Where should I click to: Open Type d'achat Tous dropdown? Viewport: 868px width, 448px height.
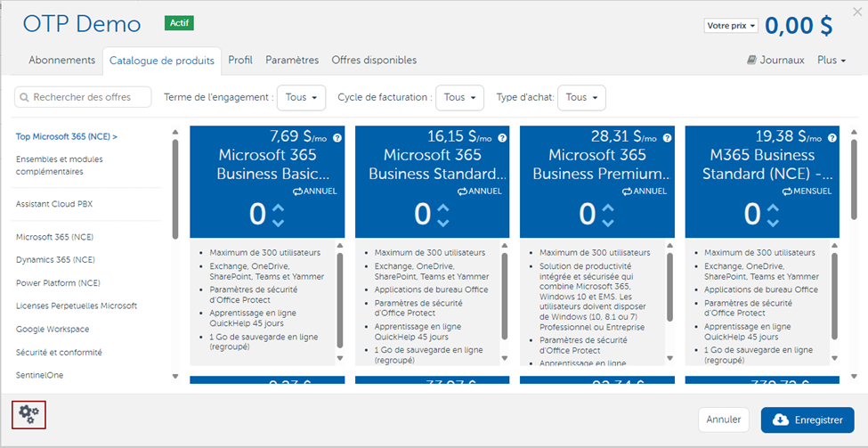(x=581, y=97)
